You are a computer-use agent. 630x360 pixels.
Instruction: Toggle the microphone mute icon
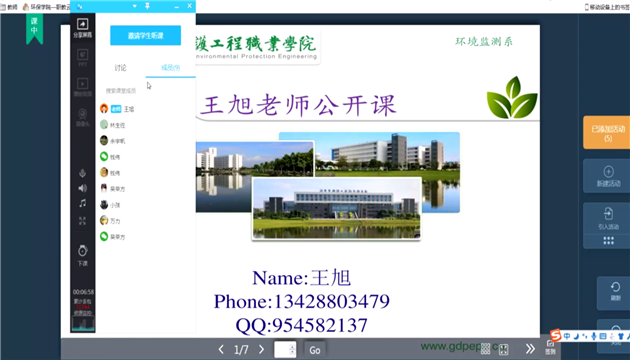coord(82,173)
